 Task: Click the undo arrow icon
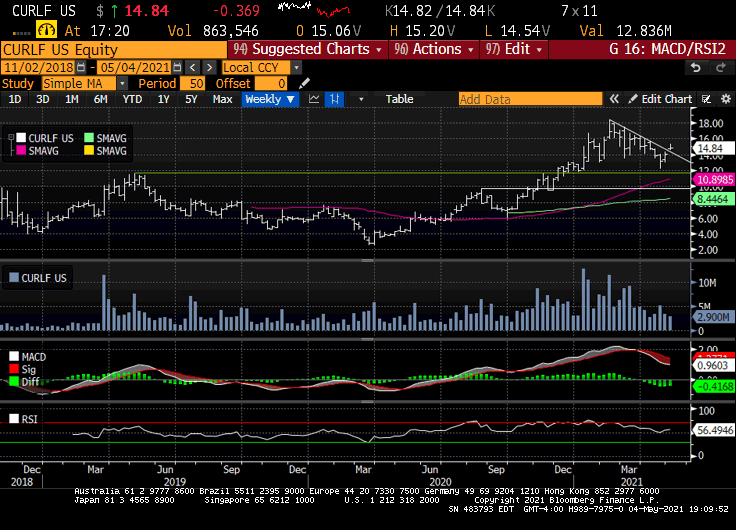(696, 68)
